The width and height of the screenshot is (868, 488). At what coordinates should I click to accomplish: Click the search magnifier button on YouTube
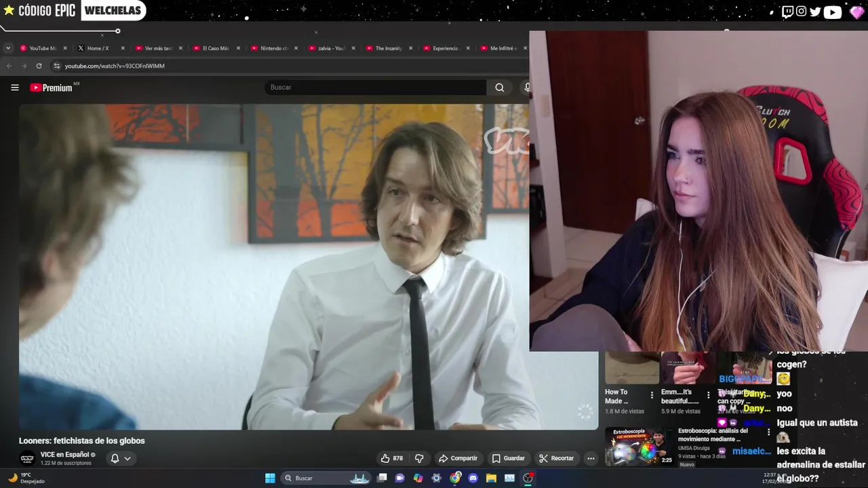click(499, 87)
